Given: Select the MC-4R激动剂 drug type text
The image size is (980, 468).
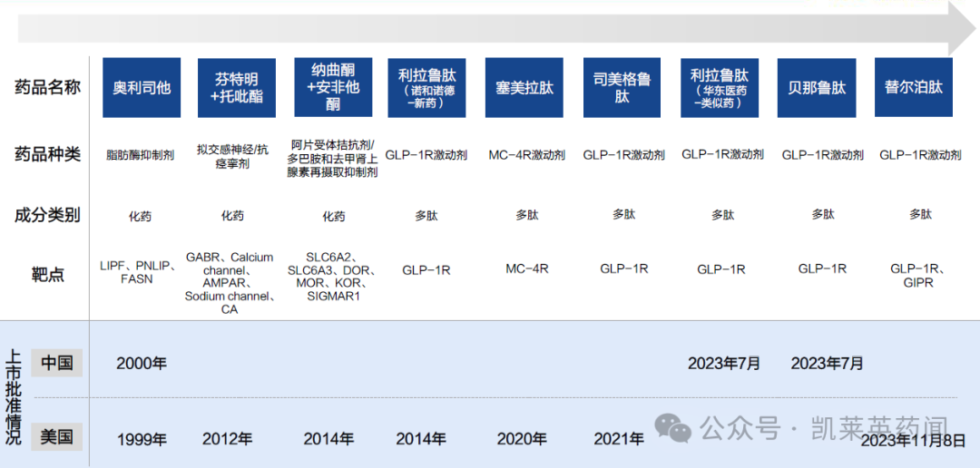Looking at the screenshot, I should tap(526, 155).
